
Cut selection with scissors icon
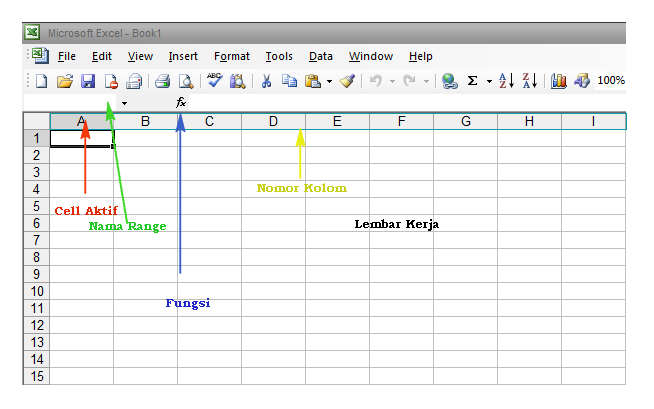click(x=266, y=81)
